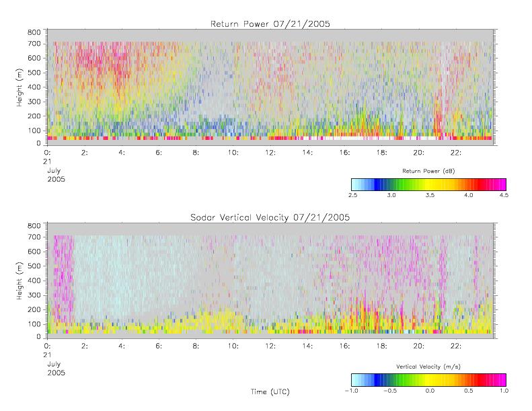The height and width of the screenshot is (411, 532).
Task: Click the 3.5 tick on Return Power colorbar
Action: click(x=430, y=195)
